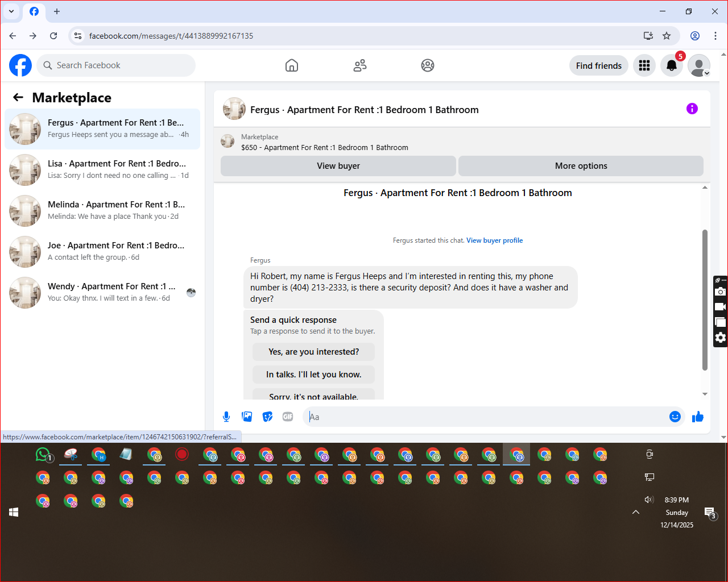This screenshot has width=728, height=582.
Task: Click the video record icon in side widget
Action: click(721, 307)
